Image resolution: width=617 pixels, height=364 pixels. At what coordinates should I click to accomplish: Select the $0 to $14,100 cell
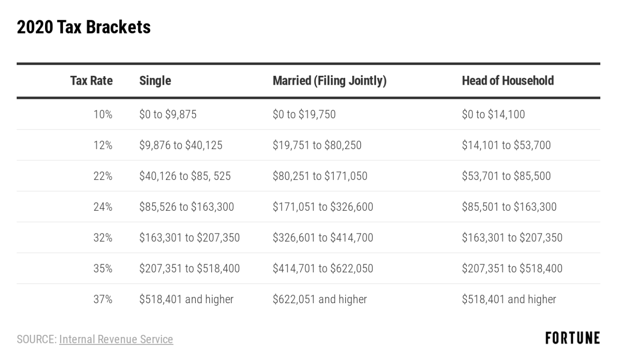pos(493,114)
